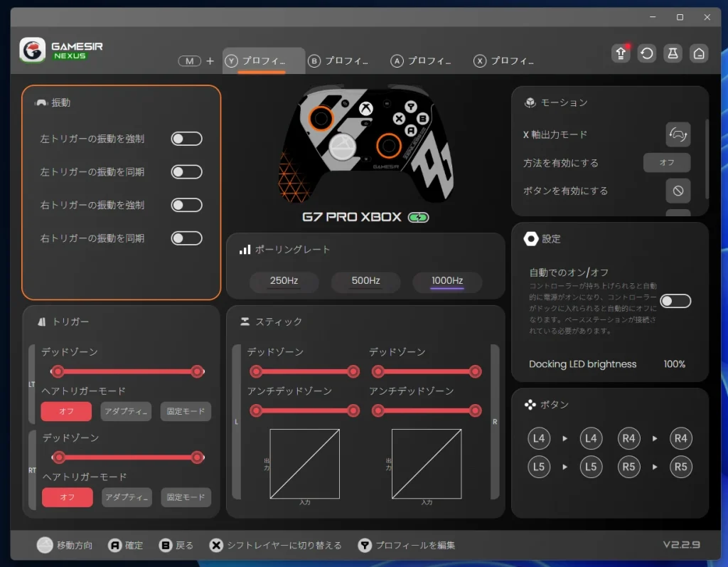Click the left stick response curve graph
Screen dimensions: 728x567
point(304,463)
